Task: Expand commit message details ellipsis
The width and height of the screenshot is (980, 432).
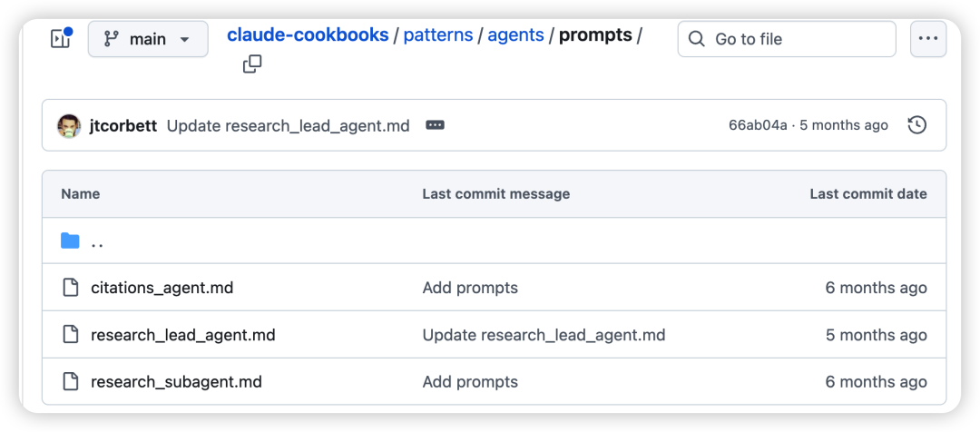Action: [x=435, y=125]
